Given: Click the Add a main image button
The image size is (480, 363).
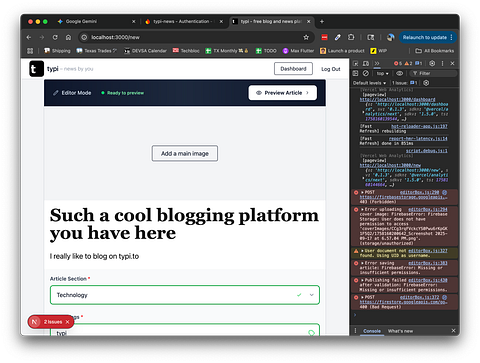Looking at the screenshot, I should (x=185, y=153).
